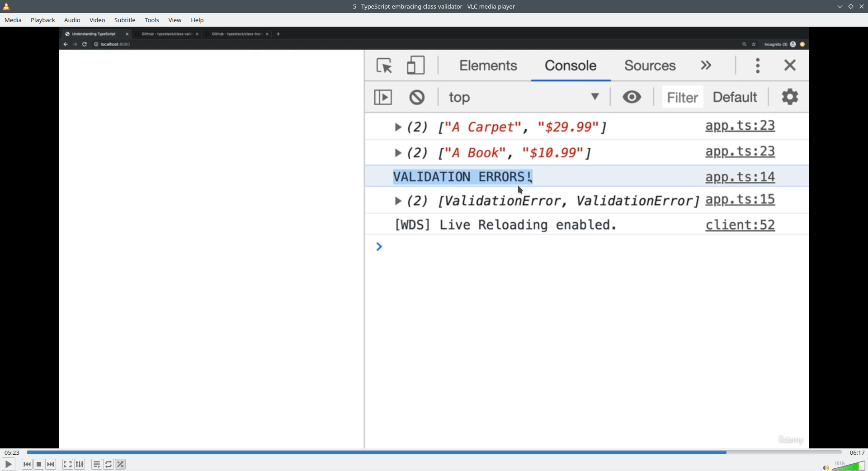Open the Media menu

click(x=13, y=20)
